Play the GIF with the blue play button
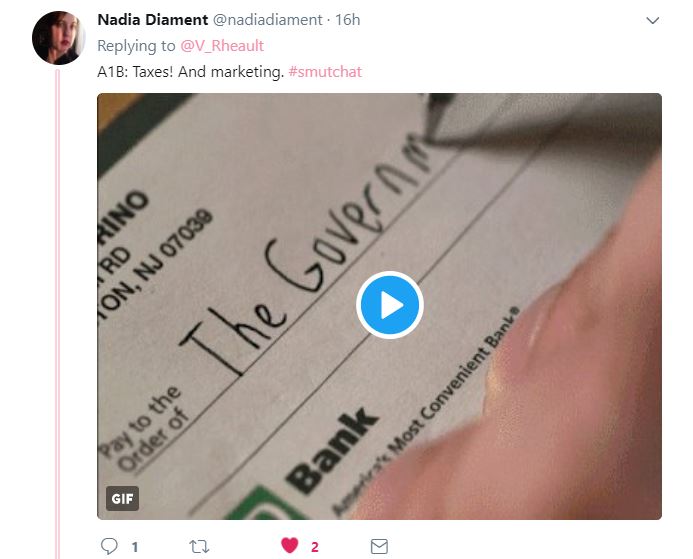 pyautogui.click(x=390, y=305)
